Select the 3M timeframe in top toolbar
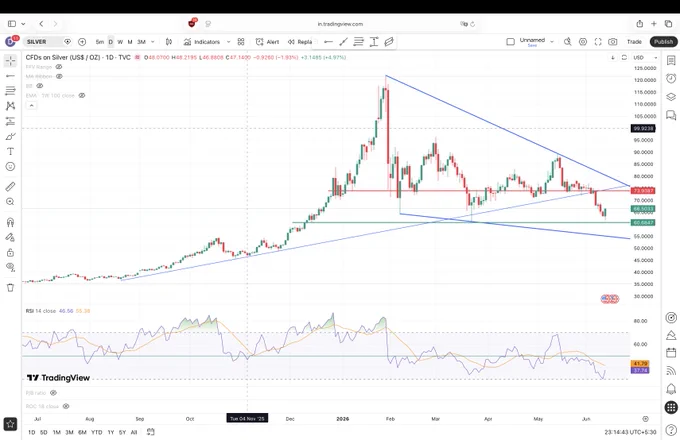The height and width of the screenshot is (440, 680). (x=141, y=42)
